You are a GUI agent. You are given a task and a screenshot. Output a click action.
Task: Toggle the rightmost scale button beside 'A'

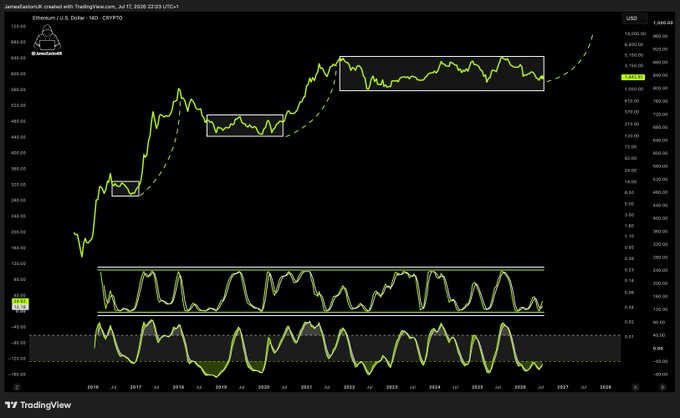tap(662, 387)
